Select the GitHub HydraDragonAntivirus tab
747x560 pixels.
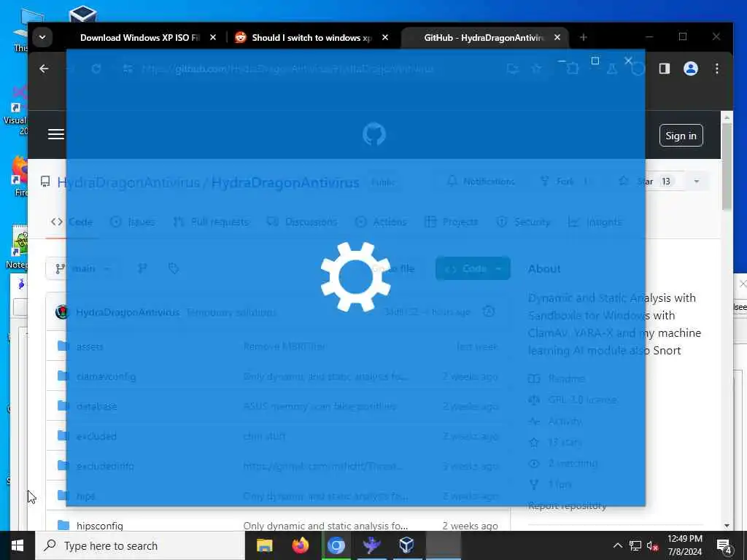pos(484,38)
